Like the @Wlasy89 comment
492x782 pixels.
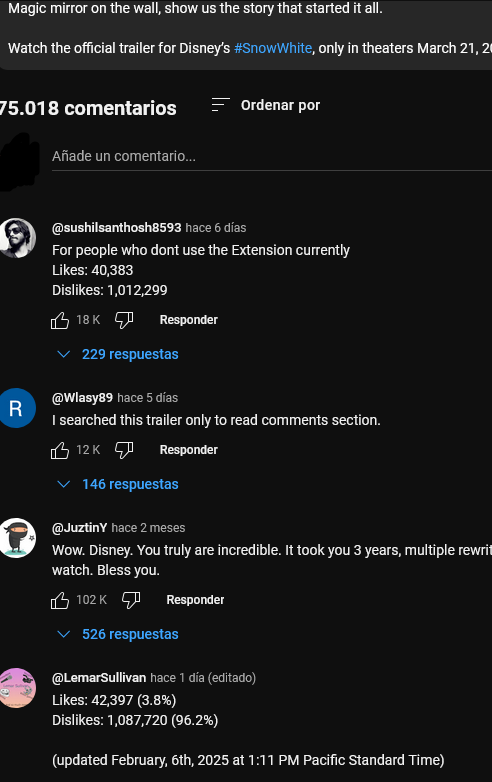[x=60, y=450]
